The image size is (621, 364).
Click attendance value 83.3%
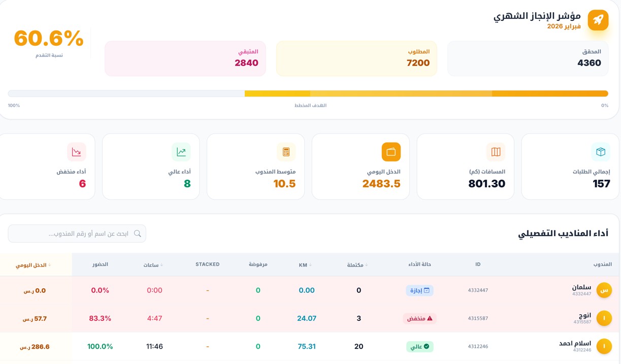click(x=100, y=318)
